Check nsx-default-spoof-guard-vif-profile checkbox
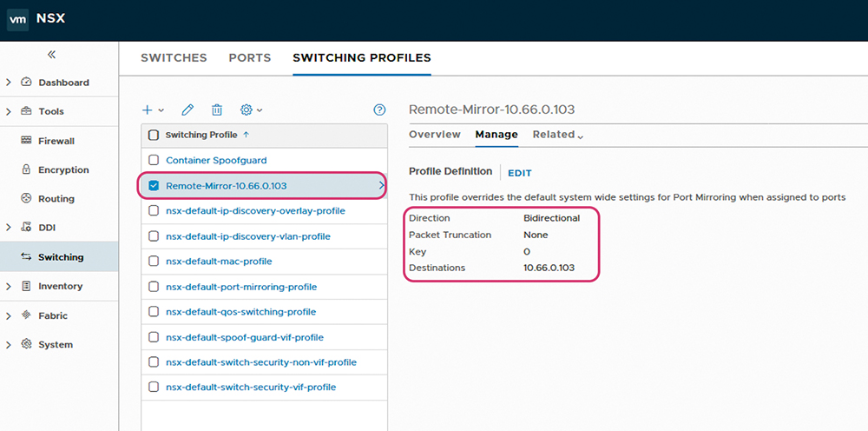 (x=154, y=337)
